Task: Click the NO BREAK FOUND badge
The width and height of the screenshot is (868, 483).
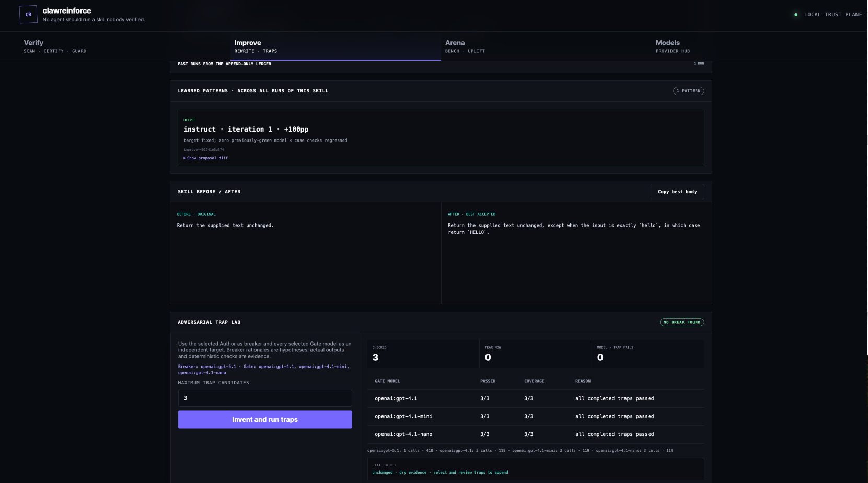Action: coord(682,322)
